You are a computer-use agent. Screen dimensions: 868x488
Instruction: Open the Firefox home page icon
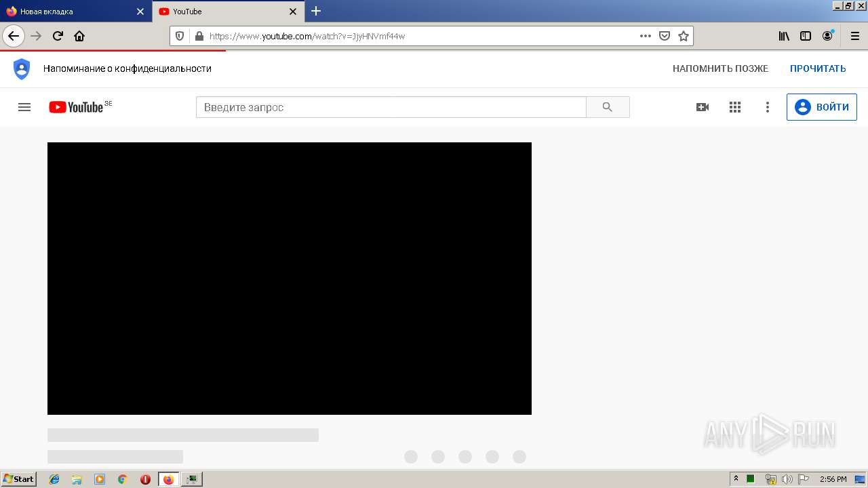[79, 36]
